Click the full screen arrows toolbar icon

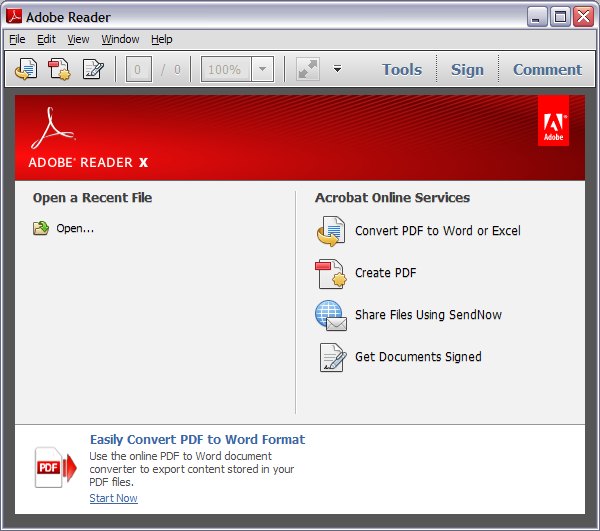[308, 69]
